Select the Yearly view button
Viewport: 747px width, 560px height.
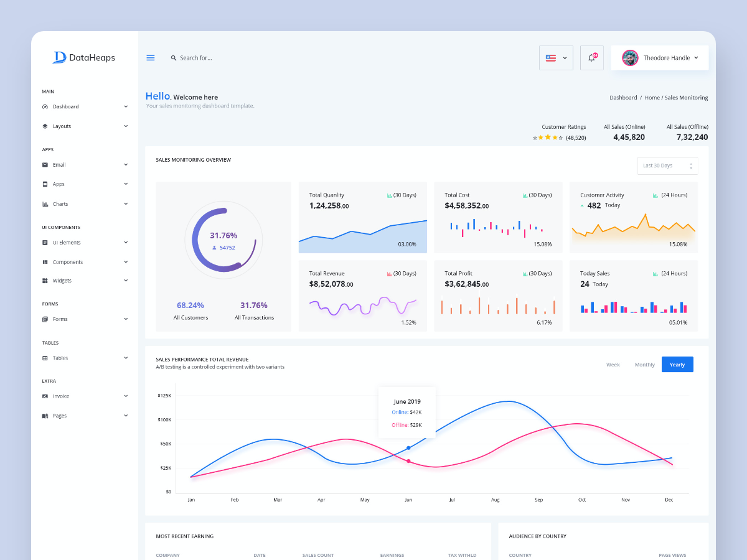point(677,365)
